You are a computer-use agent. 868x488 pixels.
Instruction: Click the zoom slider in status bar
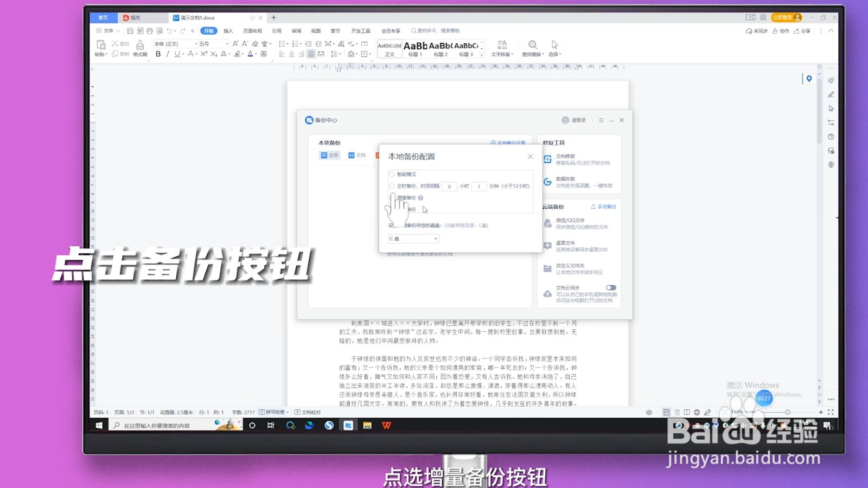click(787, 412)
